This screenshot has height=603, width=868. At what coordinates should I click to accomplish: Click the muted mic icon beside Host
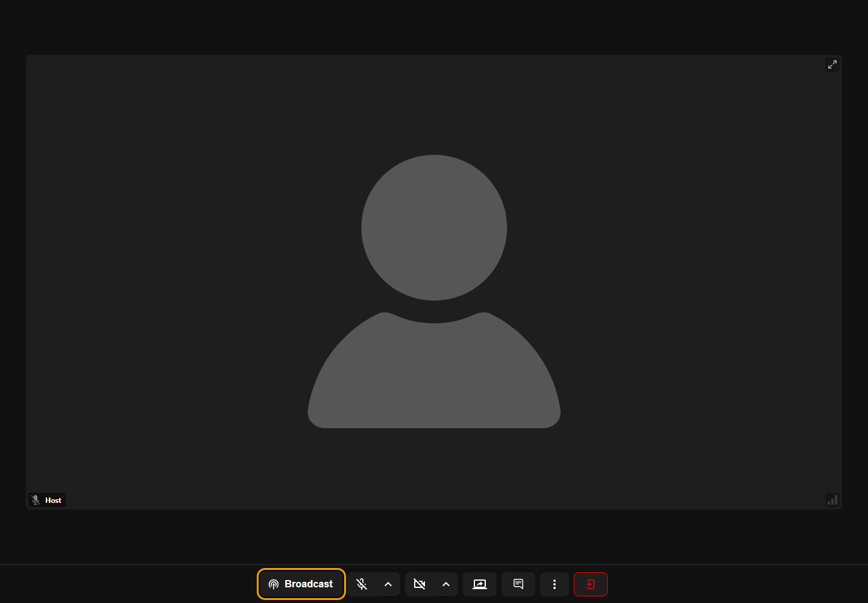(x=36, y=500)
